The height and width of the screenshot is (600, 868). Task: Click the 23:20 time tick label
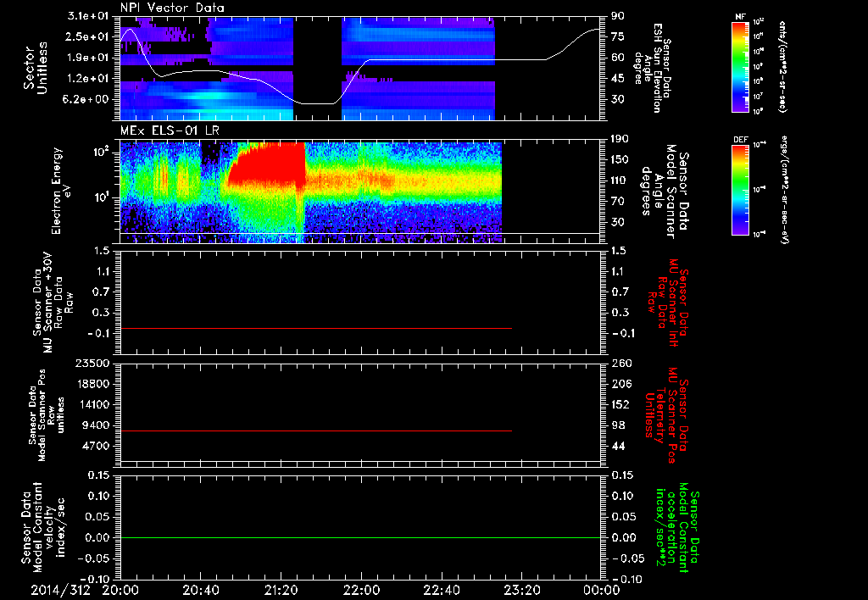point(522,590)
